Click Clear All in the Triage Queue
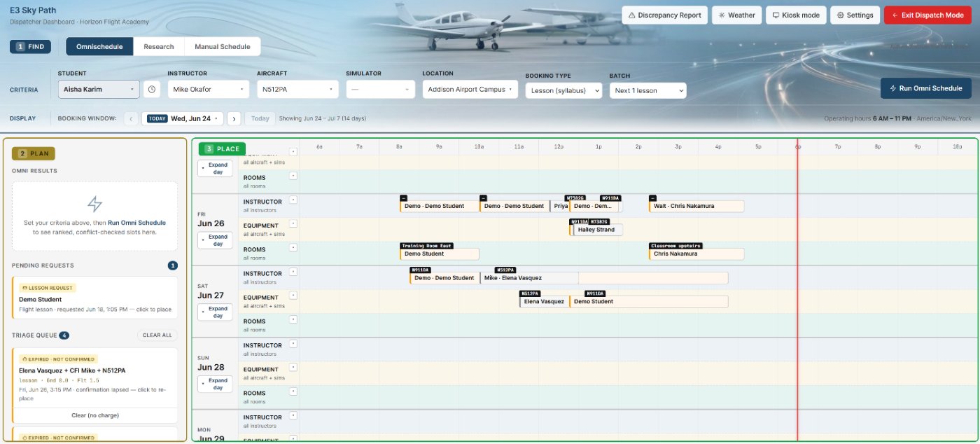 tap(157, 335)
